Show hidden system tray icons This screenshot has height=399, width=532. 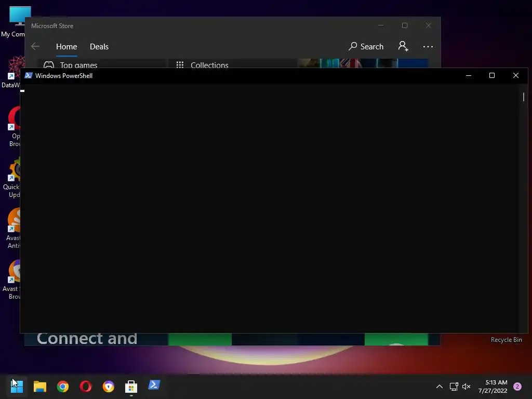tap(440, 387)
